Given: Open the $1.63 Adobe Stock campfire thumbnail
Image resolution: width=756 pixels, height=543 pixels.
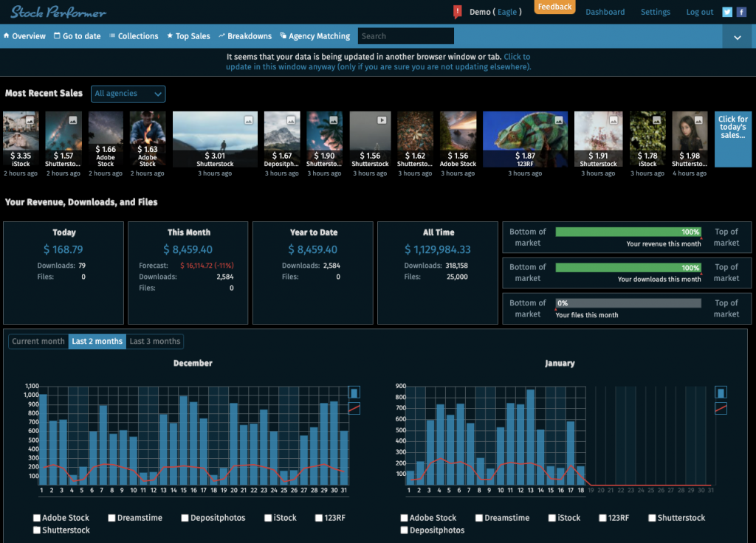Looking at the screenshot, I should [148, 139].
